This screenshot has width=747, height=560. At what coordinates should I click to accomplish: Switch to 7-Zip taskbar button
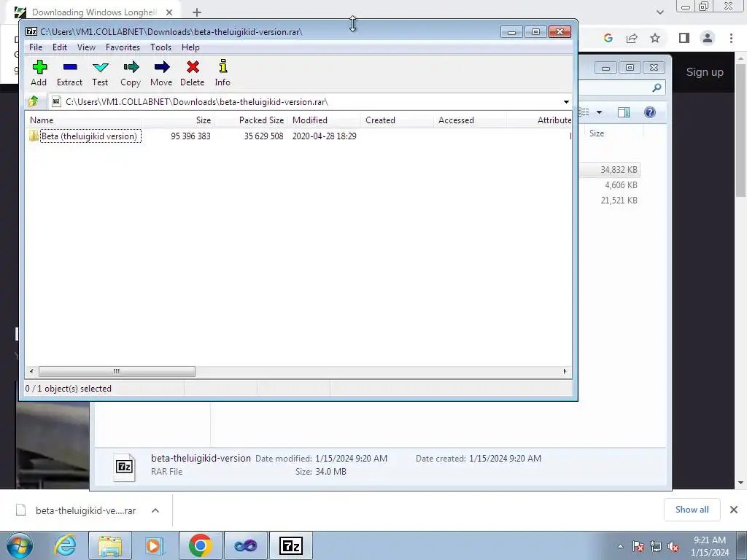point(290,545)
